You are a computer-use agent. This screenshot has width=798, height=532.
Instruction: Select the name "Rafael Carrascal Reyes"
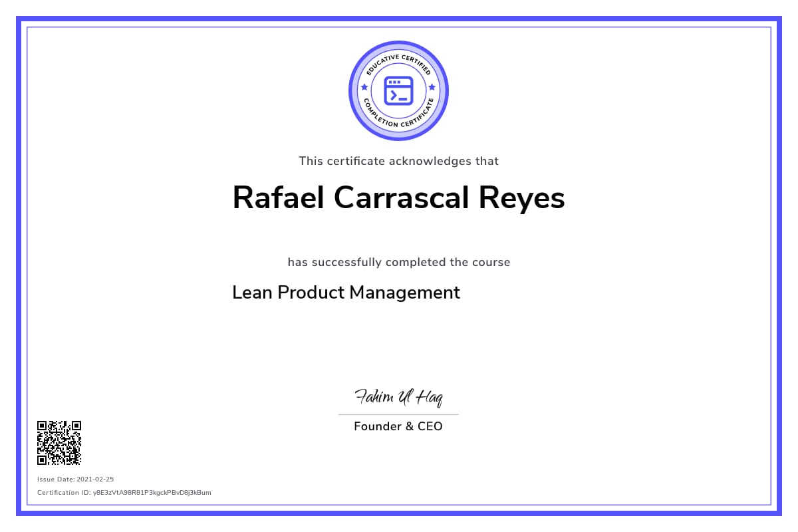[x=399, y=198]
